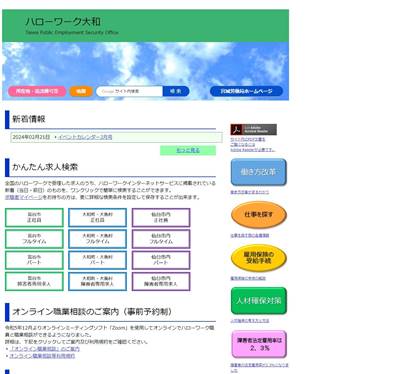Open the Adobe Reader notice link under the badge
The image size is (400, 374).
(x=253, y=145)
